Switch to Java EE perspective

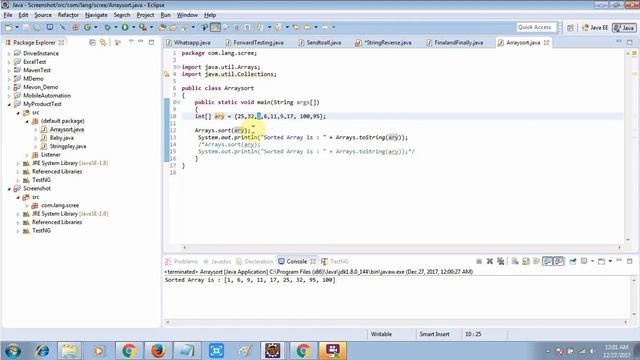tap(595, 27)
